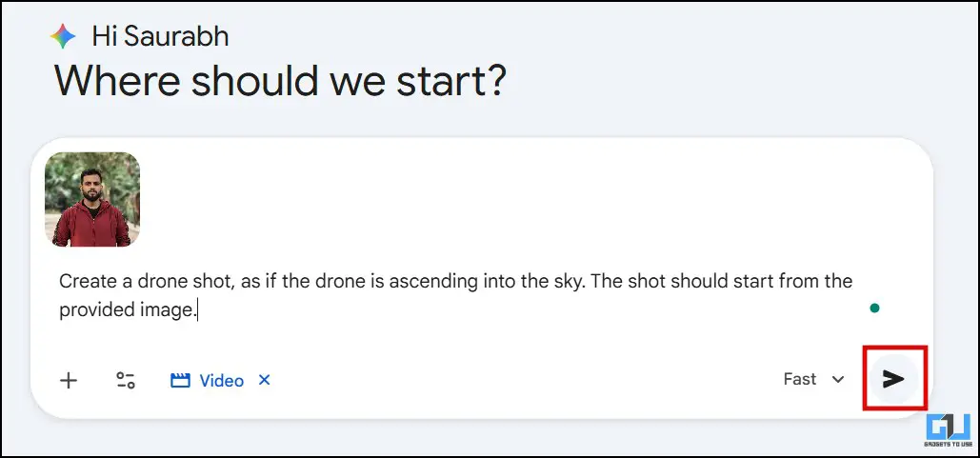980x458 pixels.
Task: Click the send arrow button
Action: [x=892, y=379]
